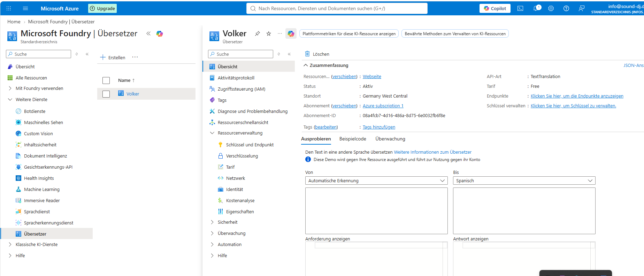644x276 pixels.
Task: Open the Spanisch target language dropdown
Action: coord(524,181)
